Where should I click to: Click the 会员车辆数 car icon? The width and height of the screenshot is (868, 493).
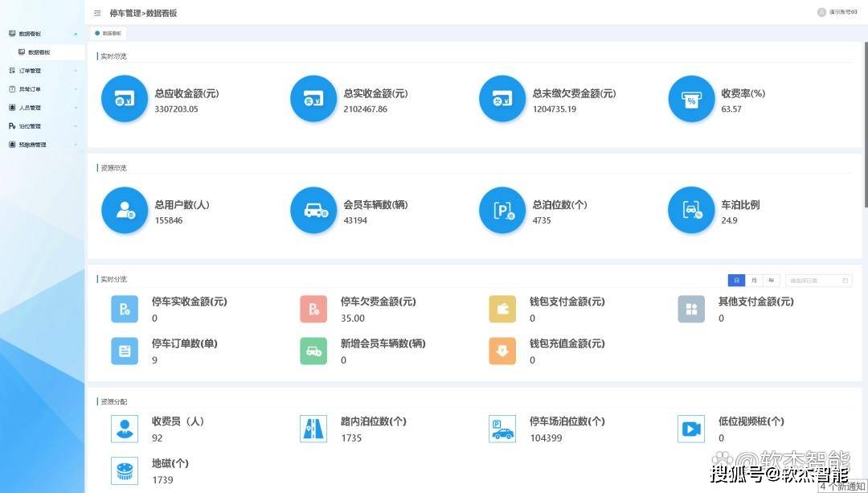[313, 211]
